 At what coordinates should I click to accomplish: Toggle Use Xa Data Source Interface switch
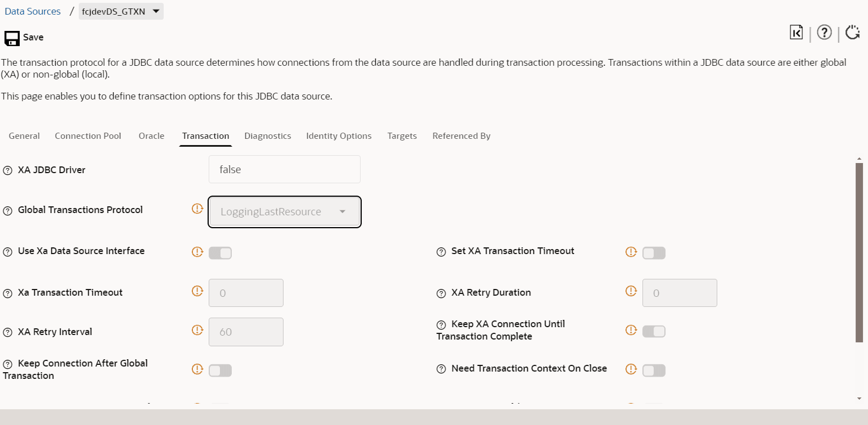(x=220, y=253)
